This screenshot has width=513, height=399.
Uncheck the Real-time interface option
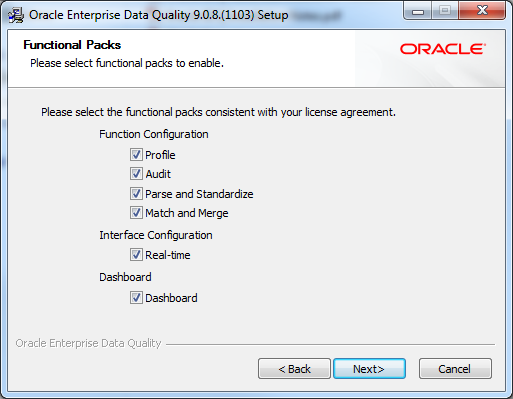coord(136,255)
